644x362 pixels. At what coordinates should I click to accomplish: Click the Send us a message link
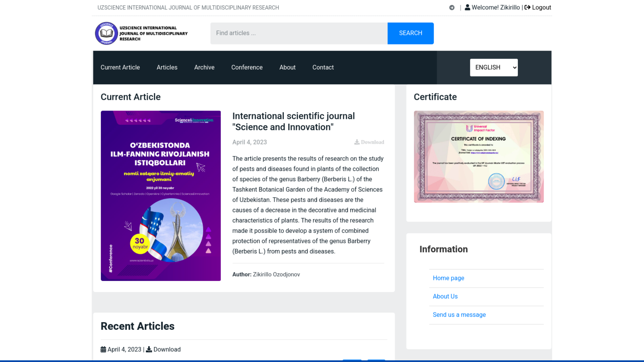459,315
